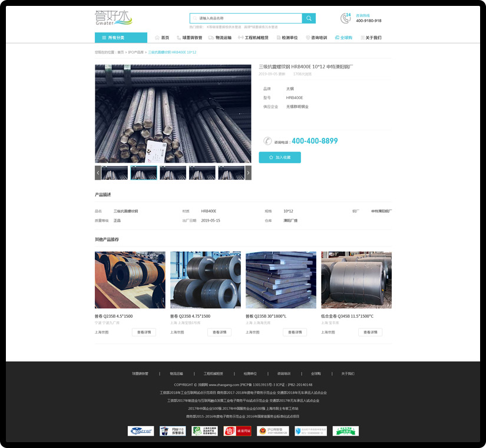Open 工程机械租赁 in the top navigation

pos(253,38)
